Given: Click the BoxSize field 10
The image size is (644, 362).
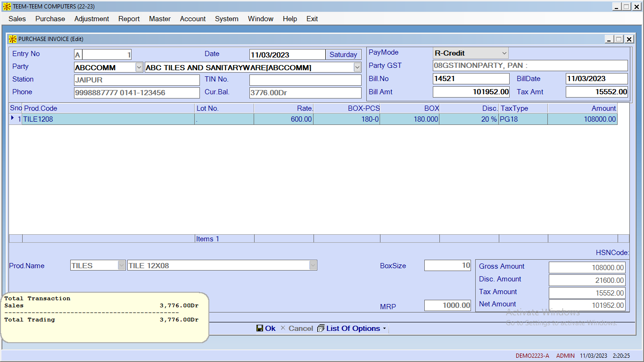Looking at the screenshot, I should coord(448,265).
